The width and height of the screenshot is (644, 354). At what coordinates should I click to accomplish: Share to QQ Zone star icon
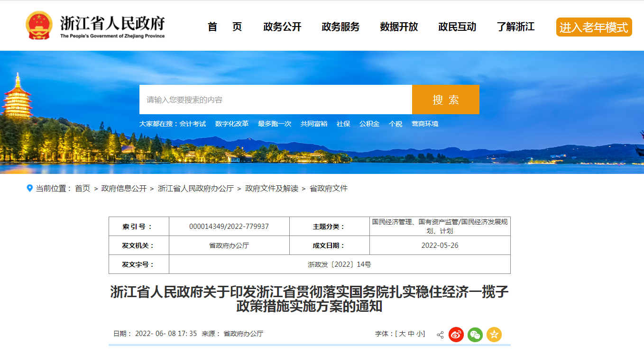coord(494,335)
